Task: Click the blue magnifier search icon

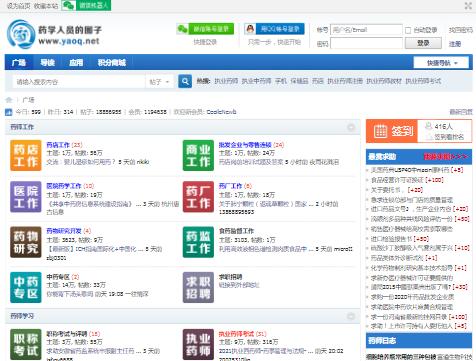Action: pyautogui.click(x=185, y=81)
